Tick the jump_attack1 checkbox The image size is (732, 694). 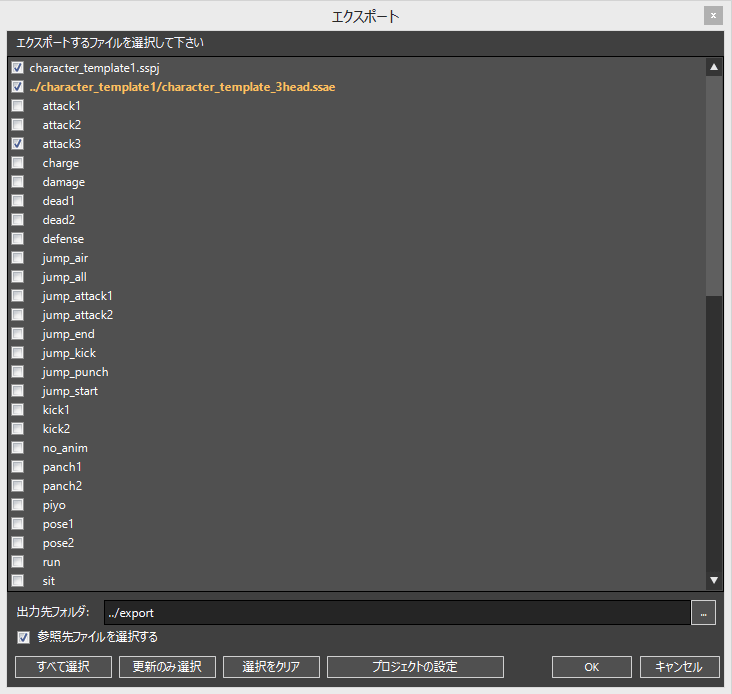pos(18,296)
